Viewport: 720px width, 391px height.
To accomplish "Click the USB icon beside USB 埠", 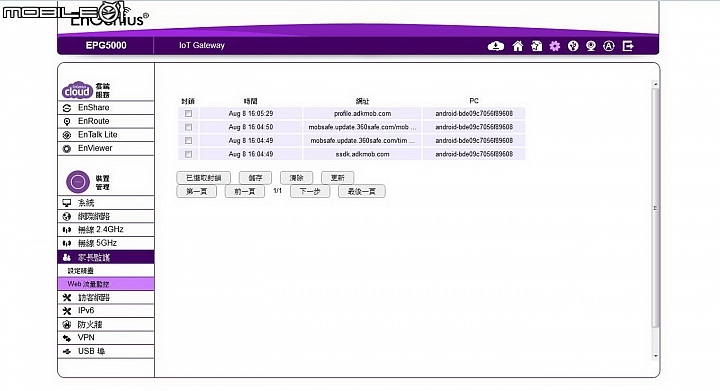I will click(67, 352).
